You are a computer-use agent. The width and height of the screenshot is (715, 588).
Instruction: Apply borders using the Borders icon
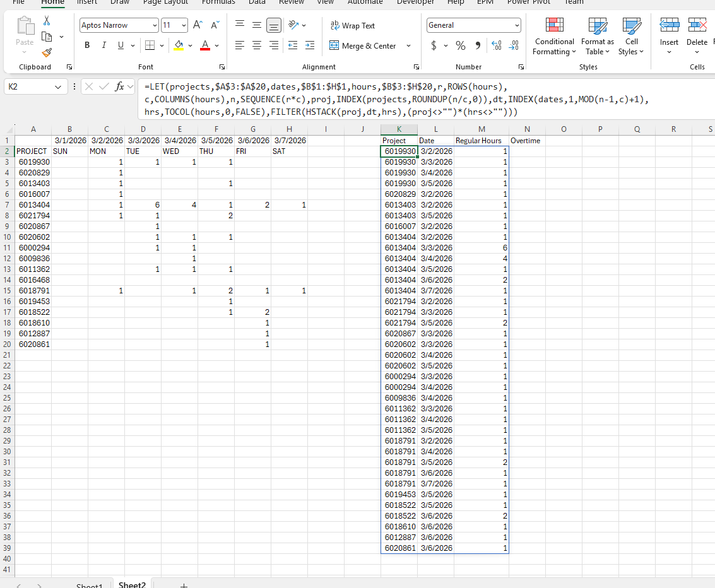tap(150, 45)
